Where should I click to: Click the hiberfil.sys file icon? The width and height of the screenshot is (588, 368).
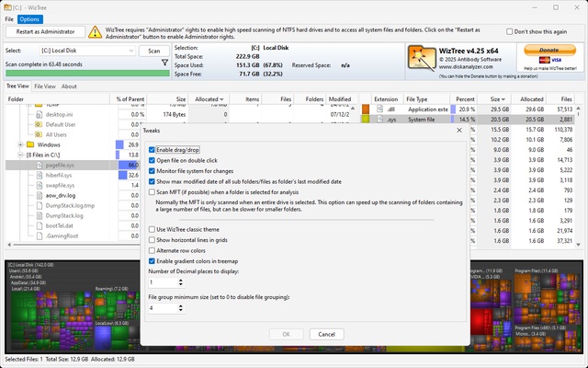pyautogui.click(x=39, y=175)
